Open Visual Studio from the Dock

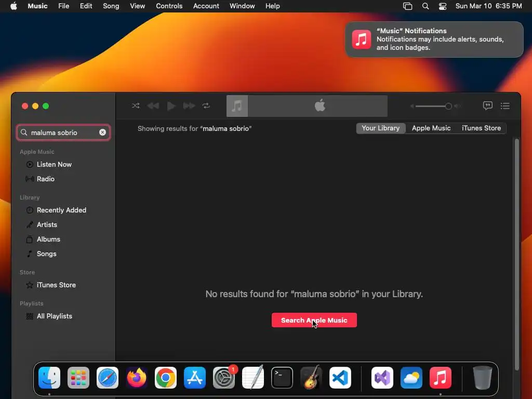coord(382,378)
